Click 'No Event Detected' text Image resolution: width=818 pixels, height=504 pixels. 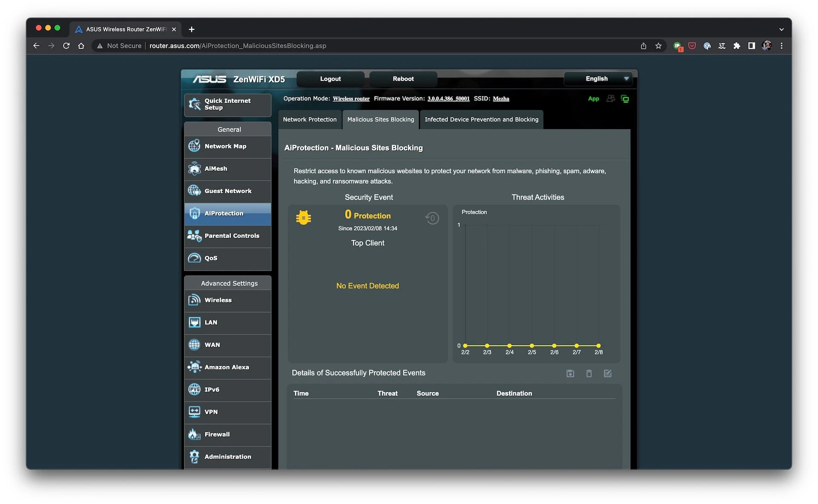[367, 286]
